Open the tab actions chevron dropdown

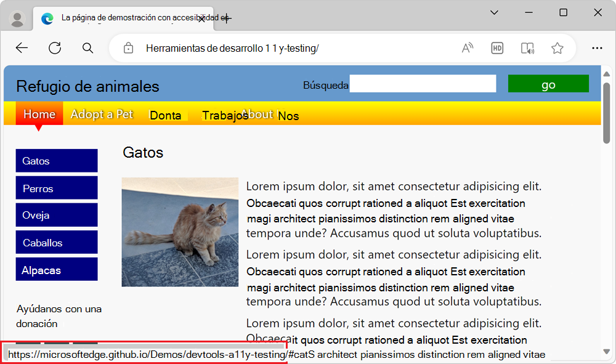point(494,12)
